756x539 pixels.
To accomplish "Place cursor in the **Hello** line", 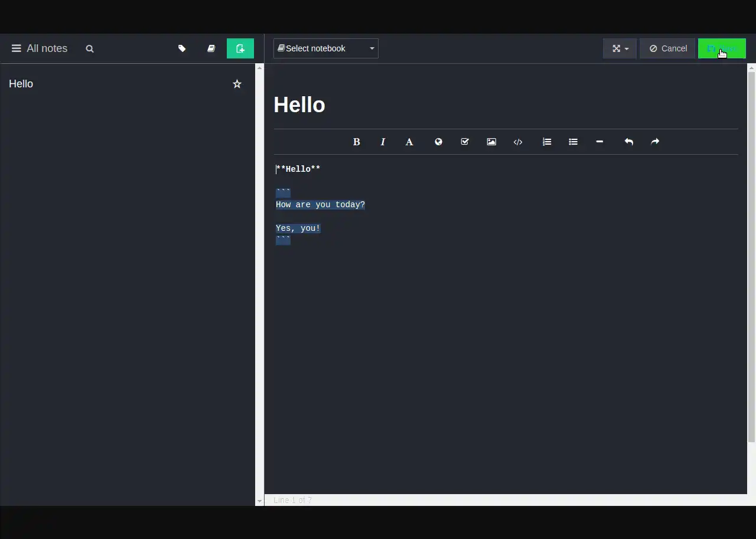I will coord(298,169).
